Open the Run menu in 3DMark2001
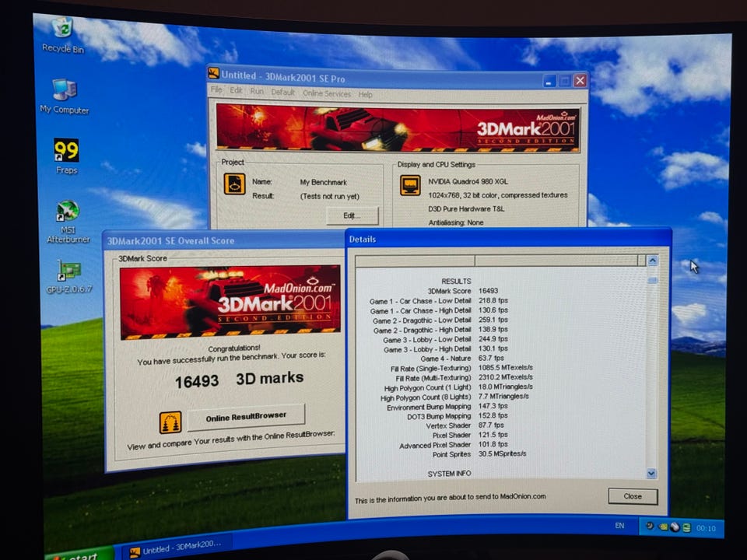This screenshot has width=747, height=560. (x=257, y=91)
